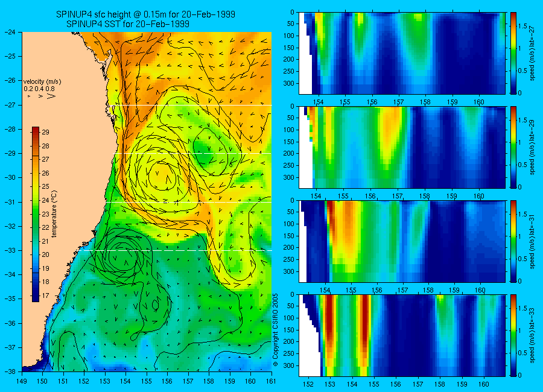
Task: Click the temperature color bar on the map
Action: (36, 214)
